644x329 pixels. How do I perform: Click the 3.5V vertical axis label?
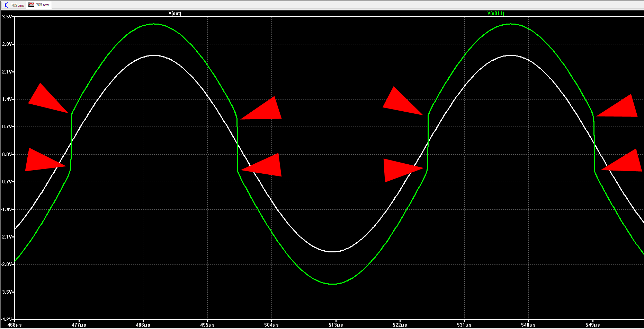point(7,17)
